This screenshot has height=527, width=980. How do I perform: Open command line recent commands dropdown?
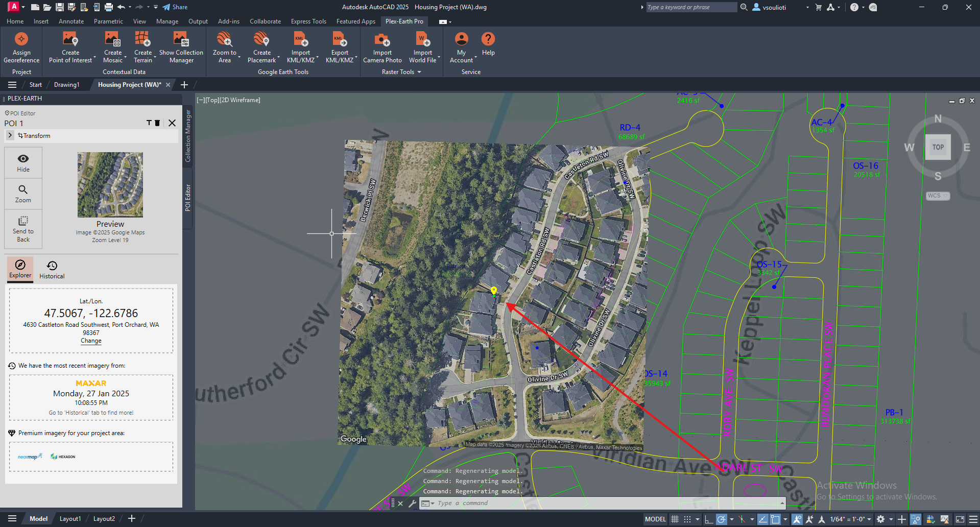click(427, 504)
